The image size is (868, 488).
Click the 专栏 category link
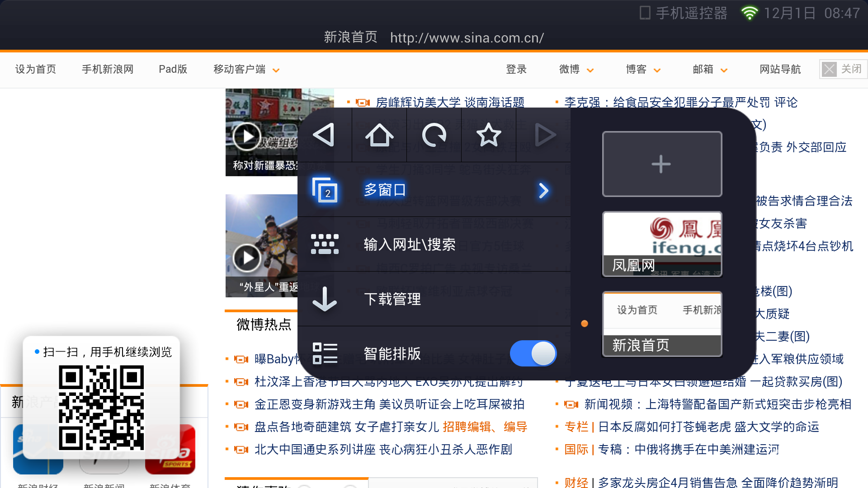[576, 427]
